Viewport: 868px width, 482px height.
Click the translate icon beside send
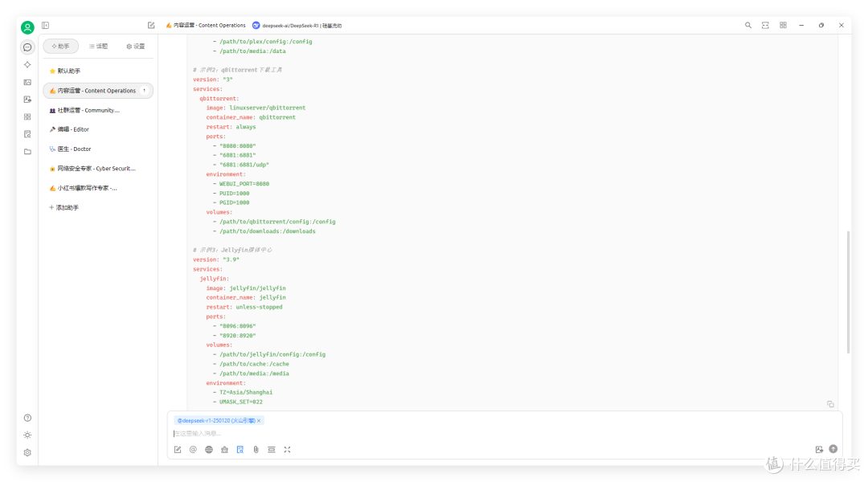coord(819,449)
